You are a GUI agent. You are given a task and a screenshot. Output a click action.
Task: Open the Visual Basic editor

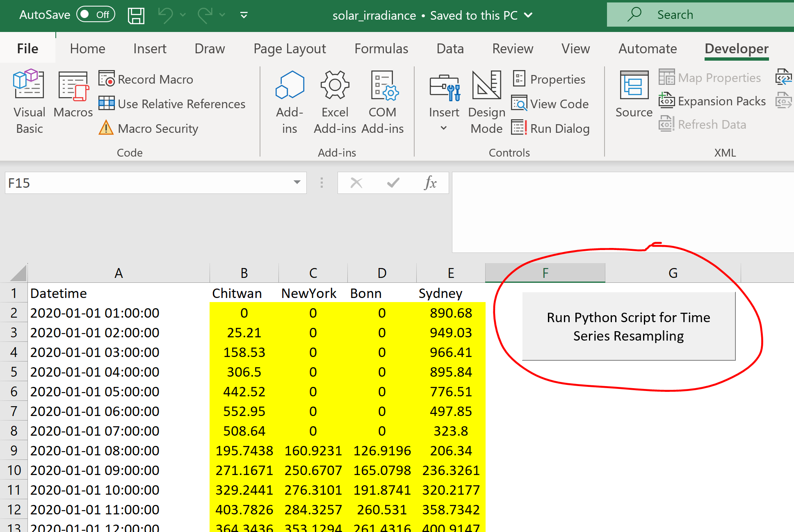(x=29, y=101)
